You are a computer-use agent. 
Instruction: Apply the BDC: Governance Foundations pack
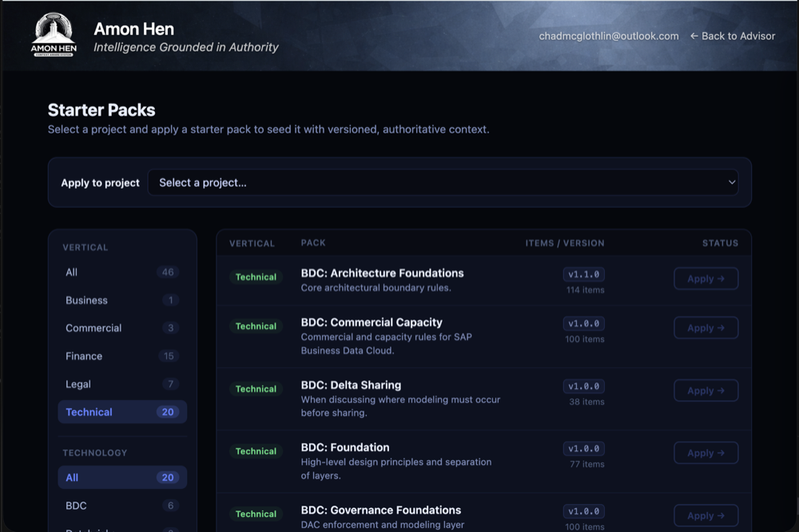706,515
